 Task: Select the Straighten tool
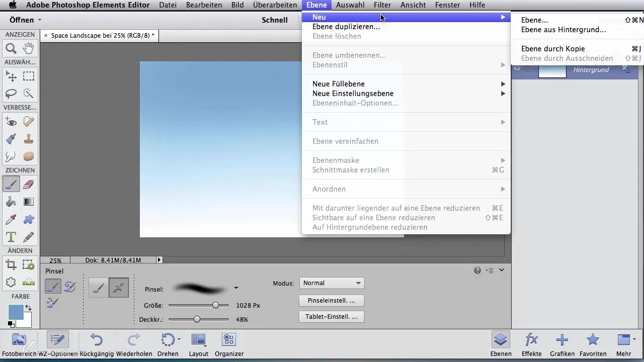click(29, 282)
